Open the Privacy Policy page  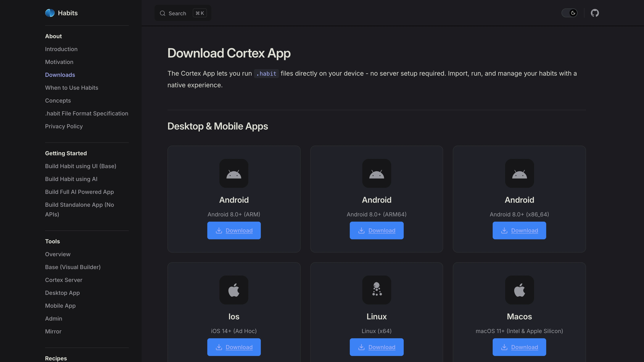[x=64, y=126]
